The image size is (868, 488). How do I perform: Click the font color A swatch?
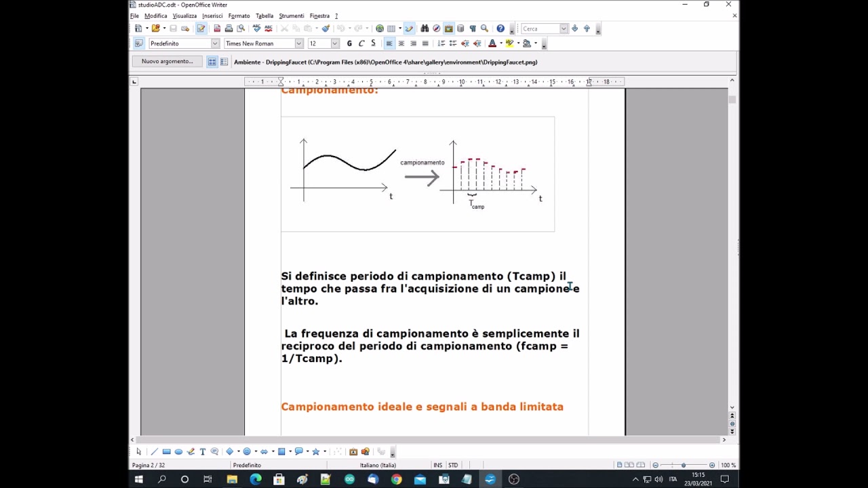pyautogui.click(x=492, y=43)
